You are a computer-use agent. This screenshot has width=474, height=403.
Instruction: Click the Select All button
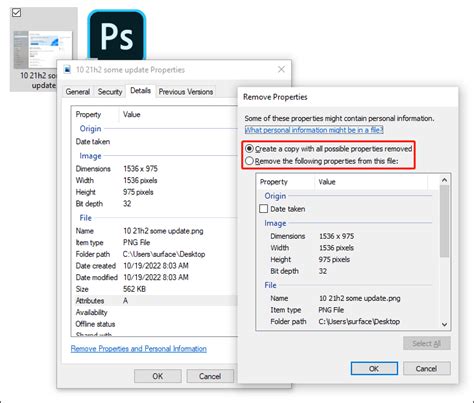(427, 343)
